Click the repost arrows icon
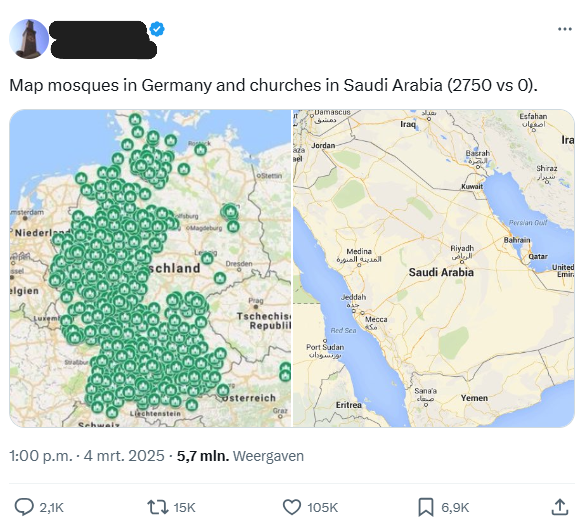 158,507
